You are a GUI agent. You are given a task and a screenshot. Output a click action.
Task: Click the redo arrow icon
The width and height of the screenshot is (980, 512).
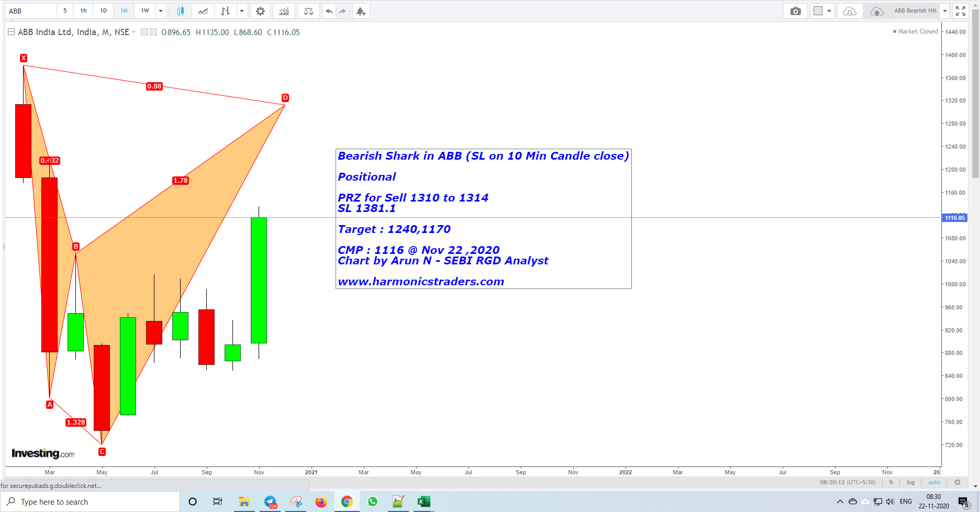point(343,10)
